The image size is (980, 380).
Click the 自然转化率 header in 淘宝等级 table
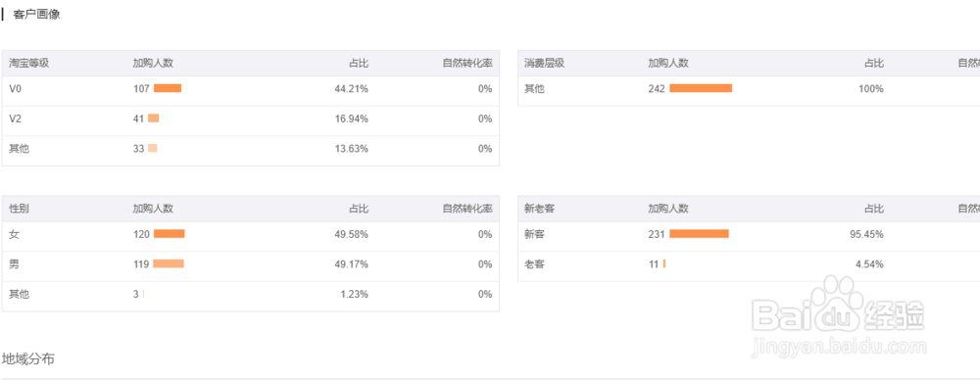[467, 63]
